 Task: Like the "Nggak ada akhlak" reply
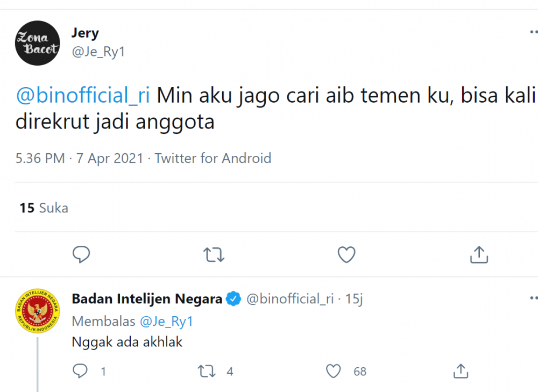click(x=334, y=371)
